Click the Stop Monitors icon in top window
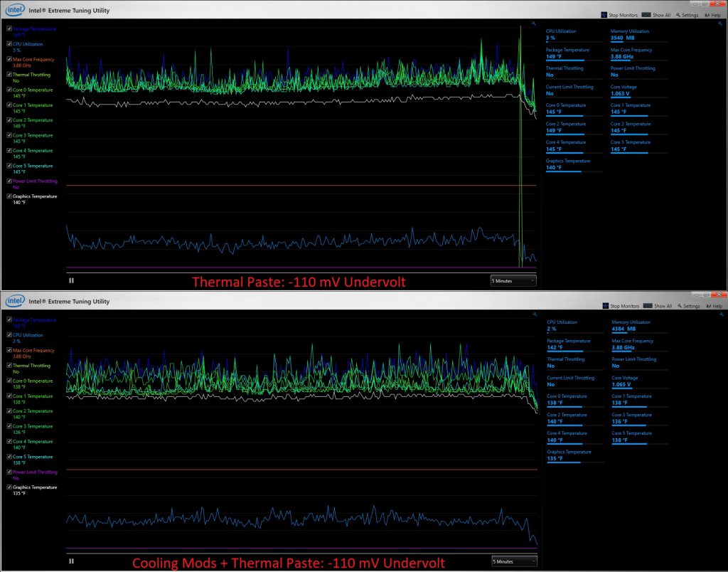Screen dimensions: 728x572 tap(604, 14)
